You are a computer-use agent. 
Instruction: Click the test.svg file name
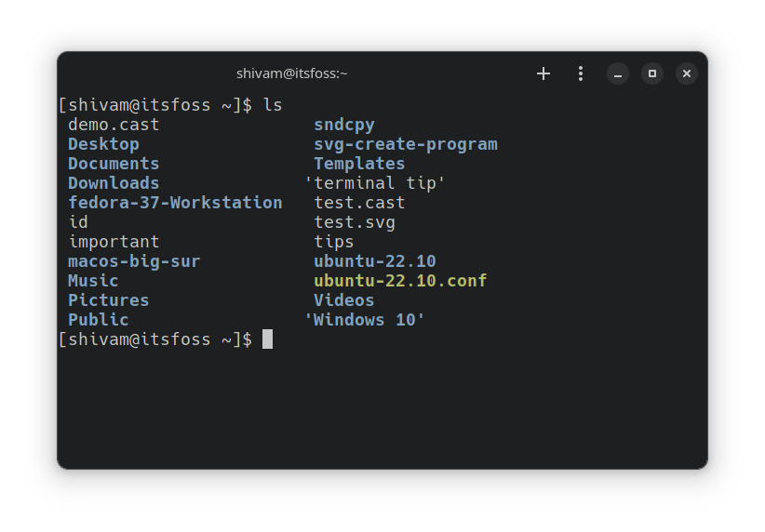click(355, 222)
